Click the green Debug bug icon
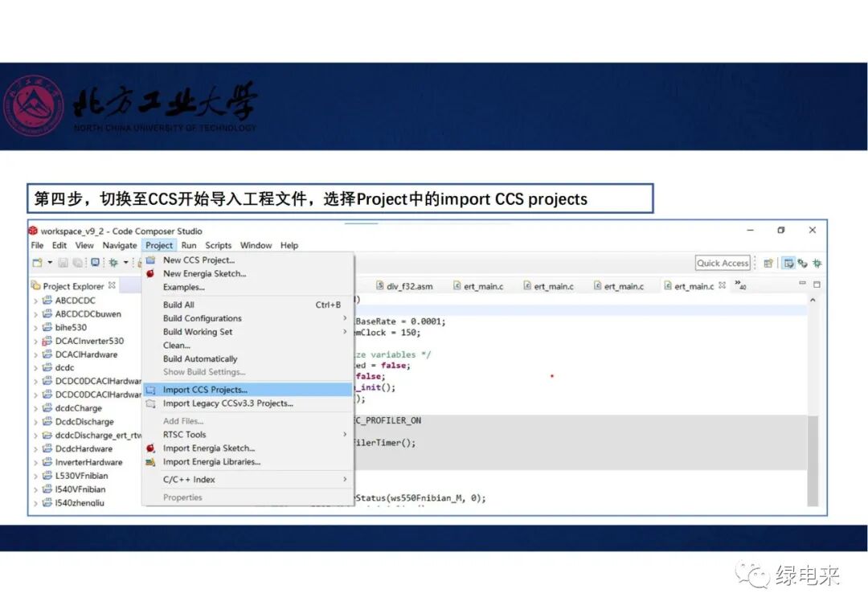Viewport: 868px width, 614px height. click(x=113, y=263)
